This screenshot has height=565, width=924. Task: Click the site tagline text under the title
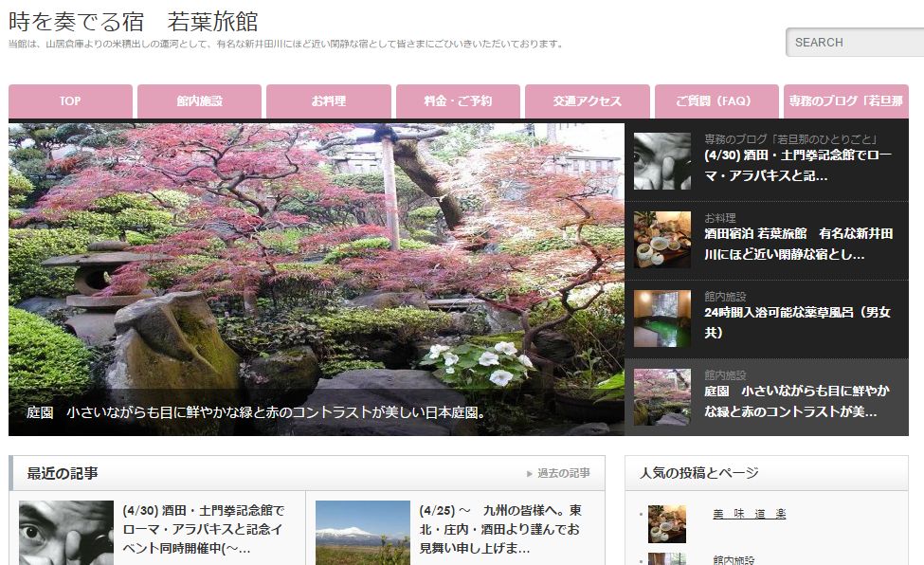tap(286, 44)
